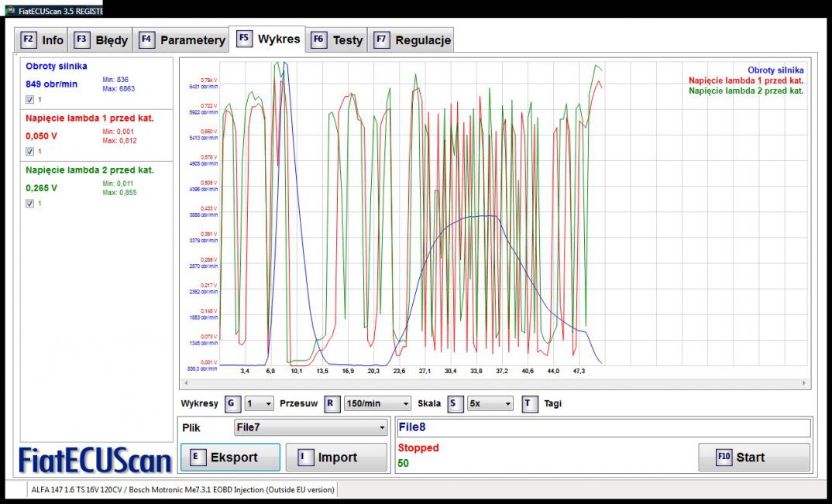Toggle the Obroty silnika checkbox
Viewport: 832px width, 504px height.
29,99
